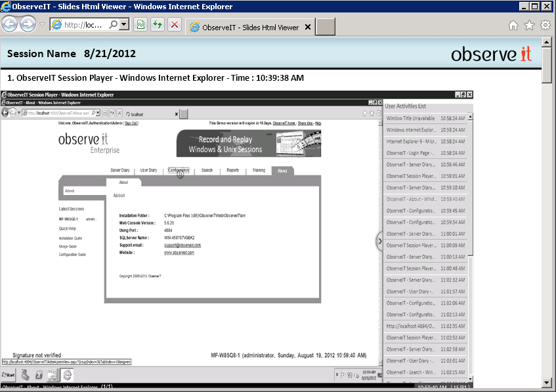Open the Configuration tab in recorded console
This screenshot has width=556, height=392.
pyautogui.click(x=178, y=170)
